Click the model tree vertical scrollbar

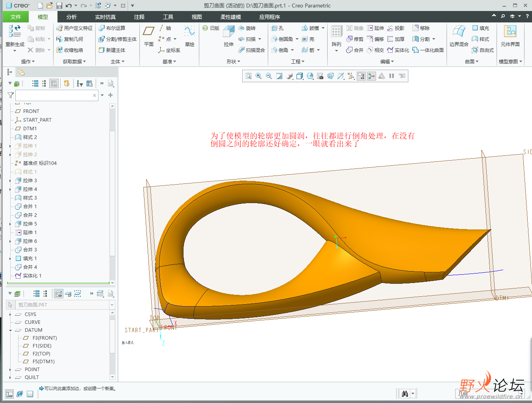(x=112, y=194)
